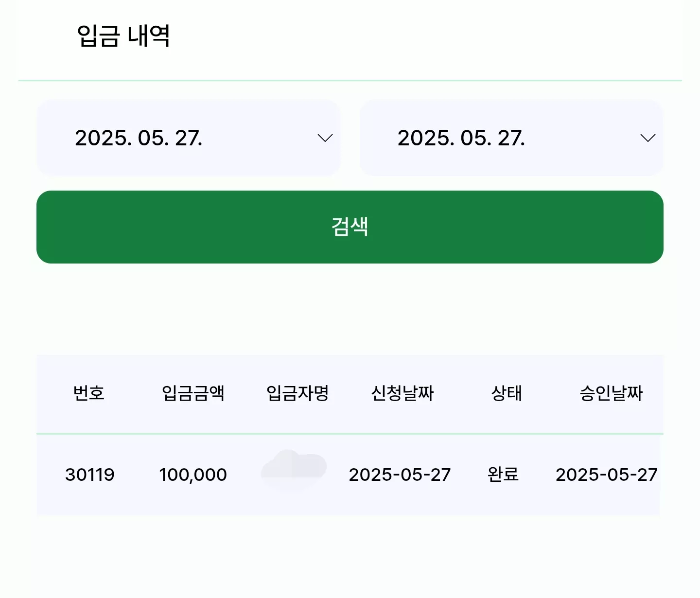Open the end date dropdown chevron
Image resolution: width=700 pixels, height=598 pixels.
[x=647, y=138]
